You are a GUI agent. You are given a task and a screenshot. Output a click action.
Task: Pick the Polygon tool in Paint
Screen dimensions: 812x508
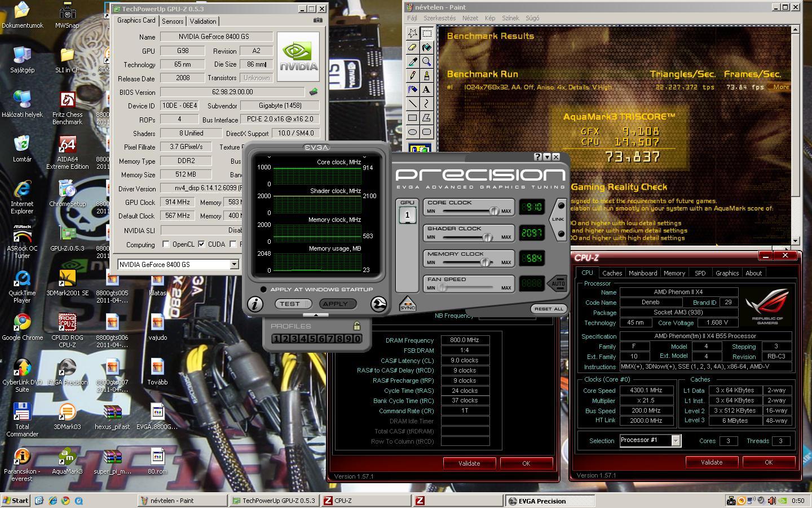(x=427, y=118)
